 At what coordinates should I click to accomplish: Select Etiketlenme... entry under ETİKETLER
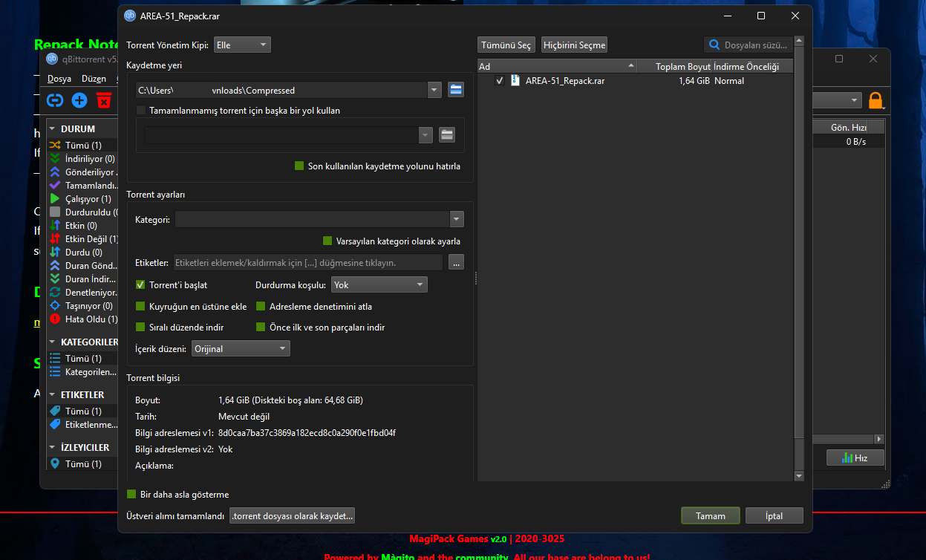[82, 425]
